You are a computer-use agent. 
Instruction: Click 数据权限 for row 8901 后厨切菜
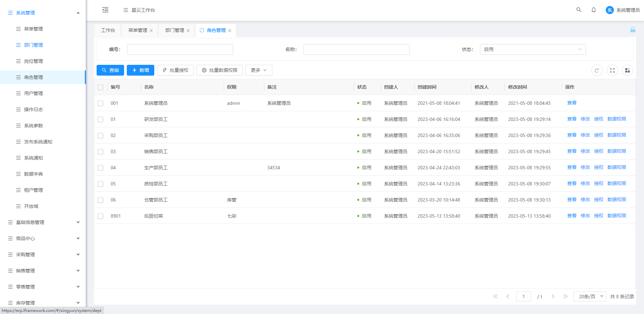617,216
